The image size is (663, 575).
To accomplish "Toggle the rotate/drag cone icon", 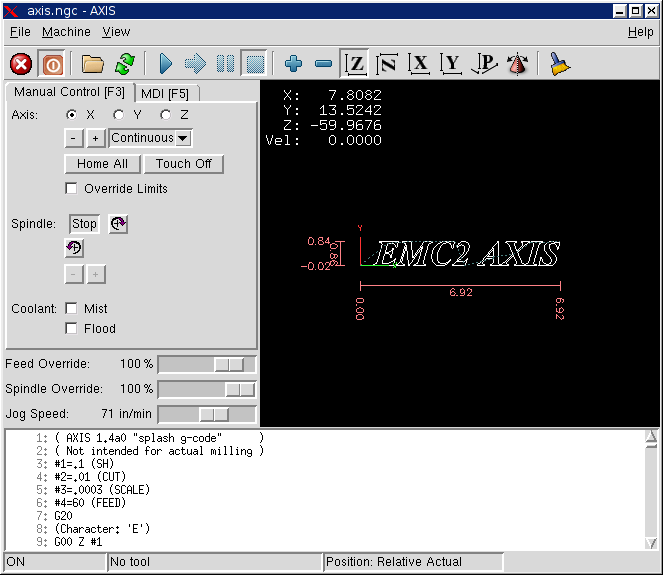I will coord(517,64).
